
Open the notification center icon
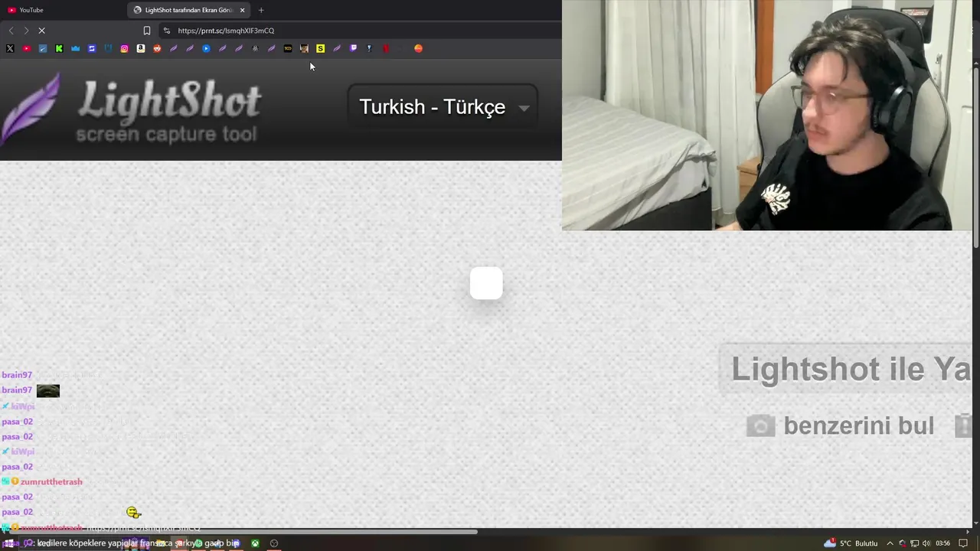point(963,543)
